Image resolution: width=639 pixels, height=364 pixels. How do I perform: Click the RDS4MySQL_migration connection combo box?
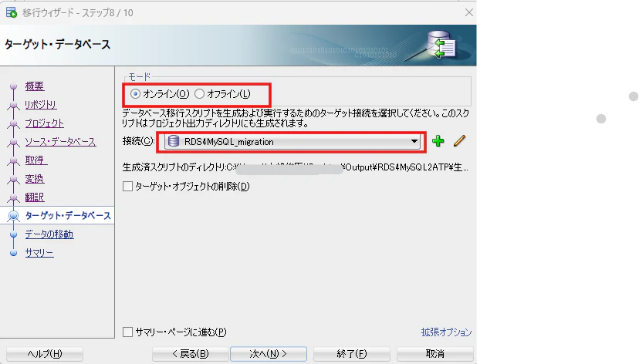tap(292, 142)
